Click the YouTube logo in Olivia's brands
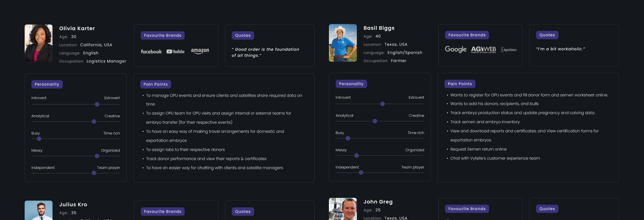The width and height of the screenshot is (644, 220). (175, 52)
